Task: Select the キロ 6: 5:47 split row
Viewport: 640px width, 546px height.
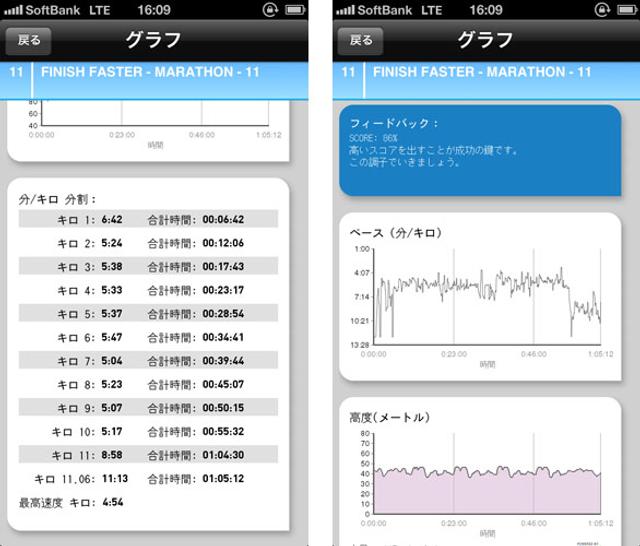Action: pyautogui.click(x=148, y=337)
